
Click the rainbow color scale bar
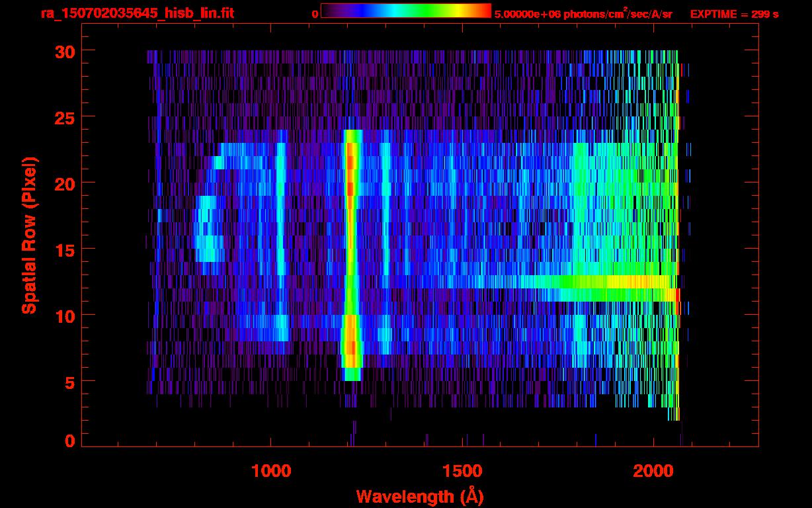click(x=405, y=11)
